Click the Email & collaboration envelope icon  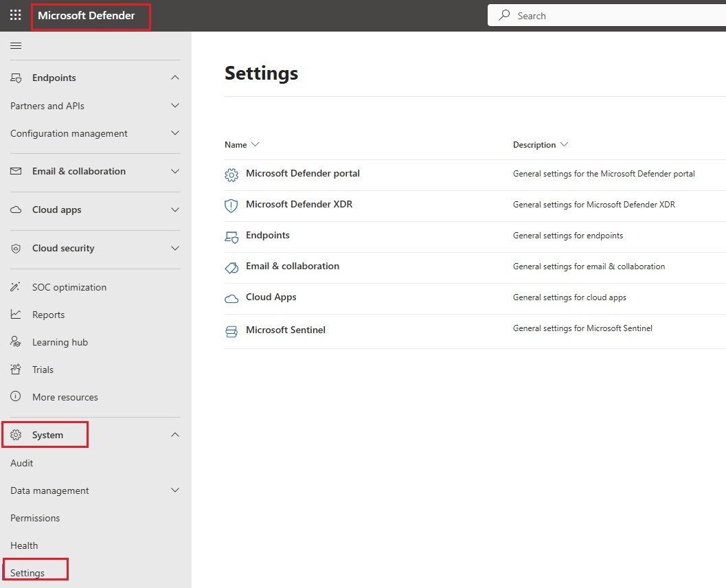click(x=16, y=171)
